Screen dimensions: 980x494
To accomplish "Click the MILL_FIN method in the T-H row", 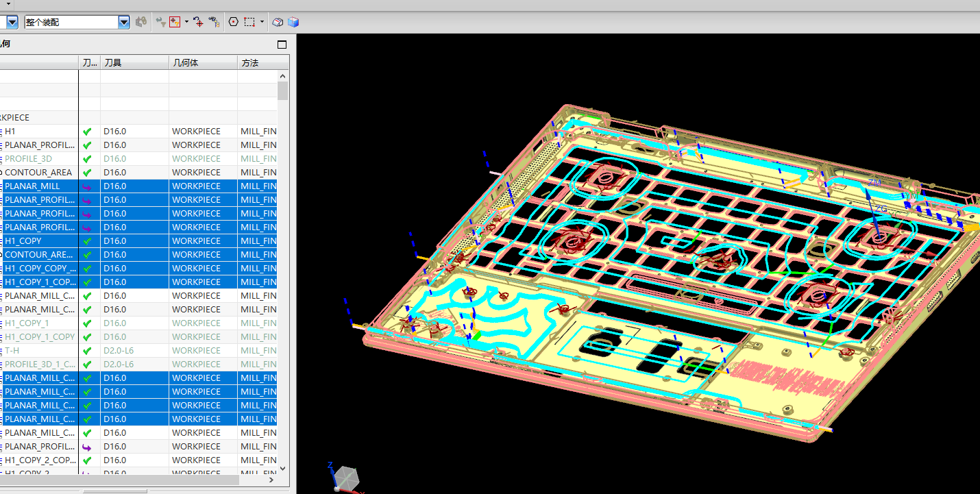I will 258,350.
